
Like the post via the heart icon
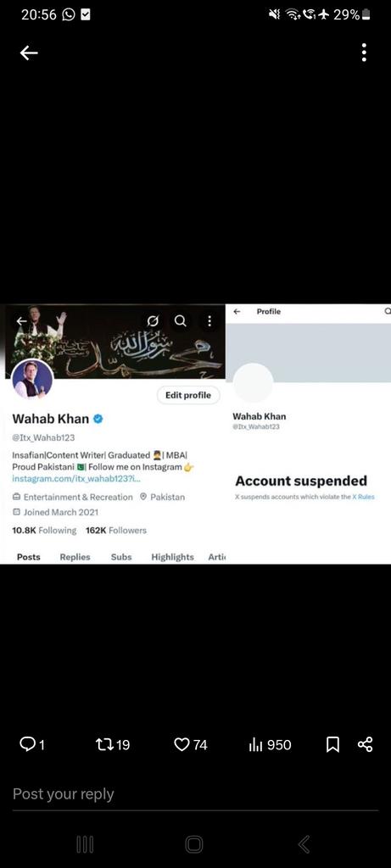tap(191, 744)
